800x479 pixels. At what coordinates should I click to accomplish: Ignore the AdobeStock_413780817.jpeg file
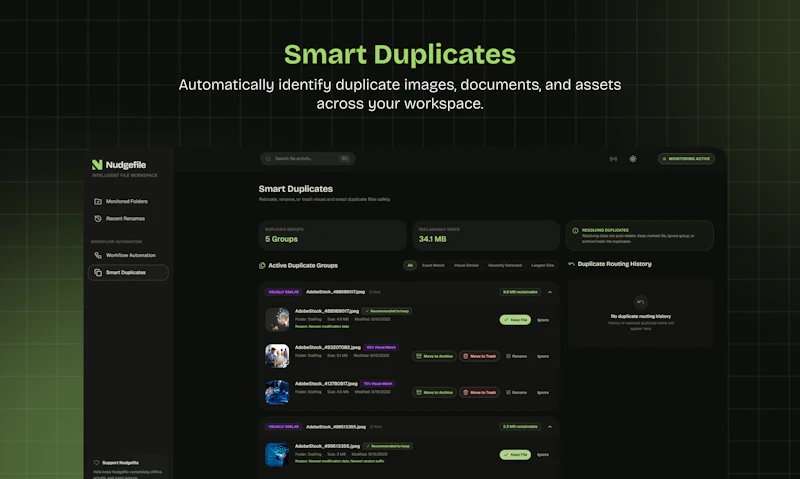click(543, 392)
